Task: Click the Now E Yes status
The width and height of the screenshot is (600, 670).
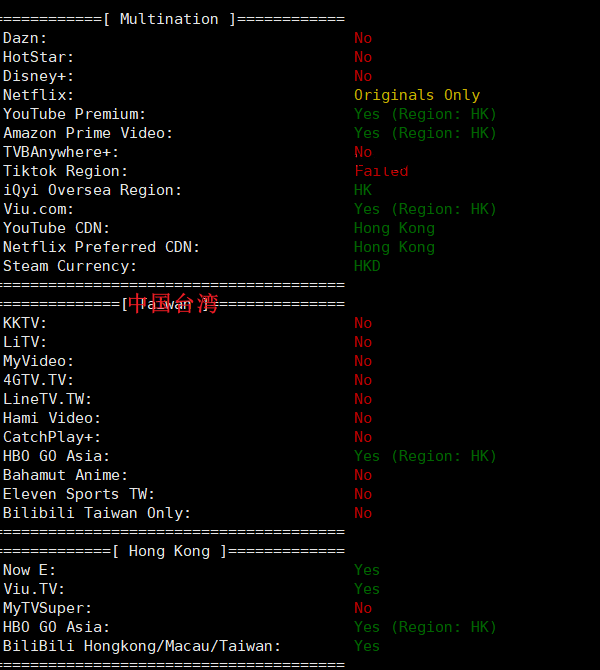Action: point(367,570)
